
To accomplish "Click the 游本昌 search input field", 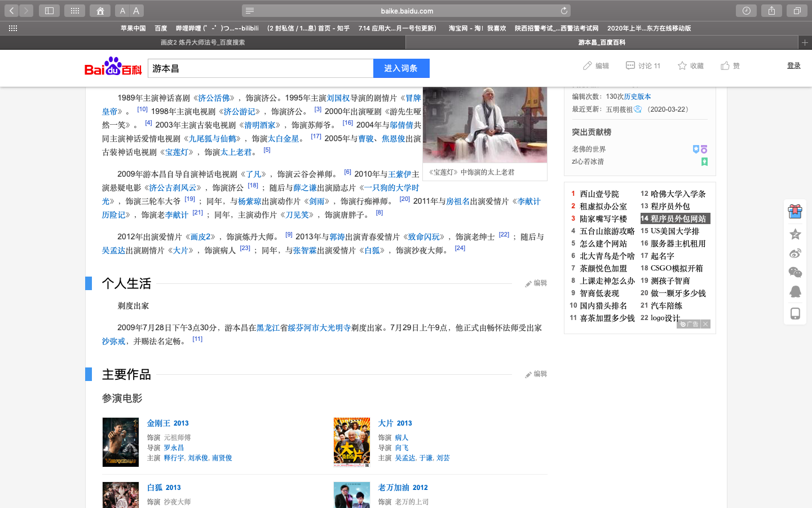I will click(x=261, y=68).
